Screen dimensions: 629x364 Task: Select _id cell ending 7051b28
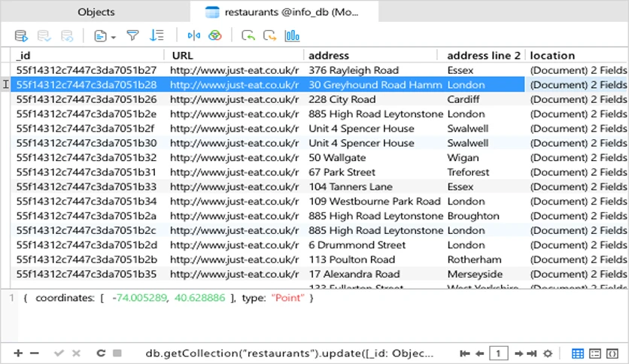pos(87,84)
